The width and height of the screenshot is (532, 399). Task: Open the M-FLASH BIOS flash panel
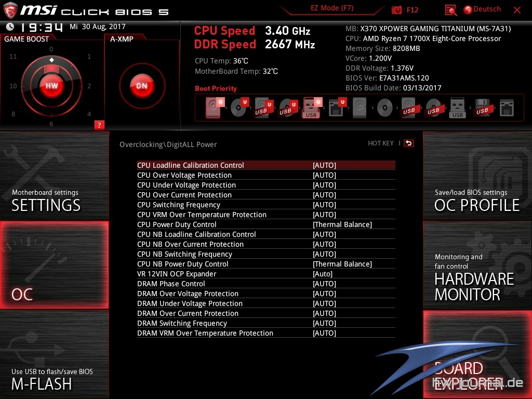[x=54, y=354]
